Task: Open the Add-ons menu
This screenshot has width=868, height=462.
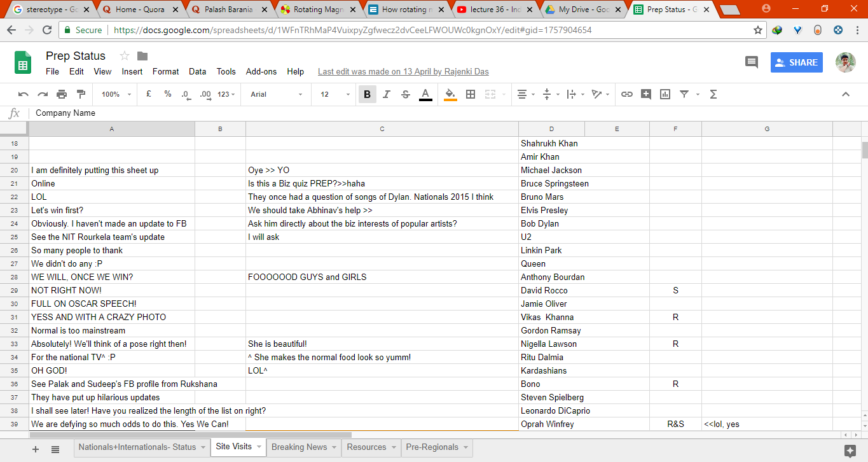Action: pos(261,72)
